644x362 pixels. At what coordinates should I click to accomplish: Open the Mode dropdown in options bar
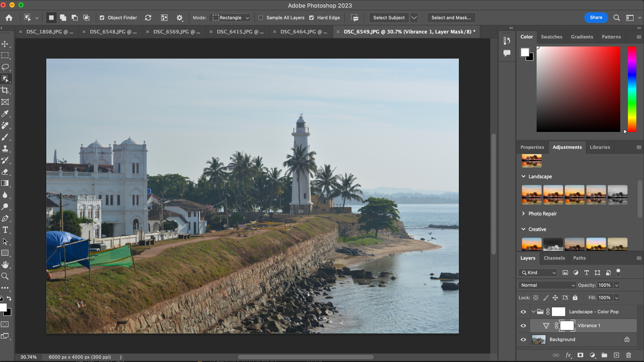(230, 17)
